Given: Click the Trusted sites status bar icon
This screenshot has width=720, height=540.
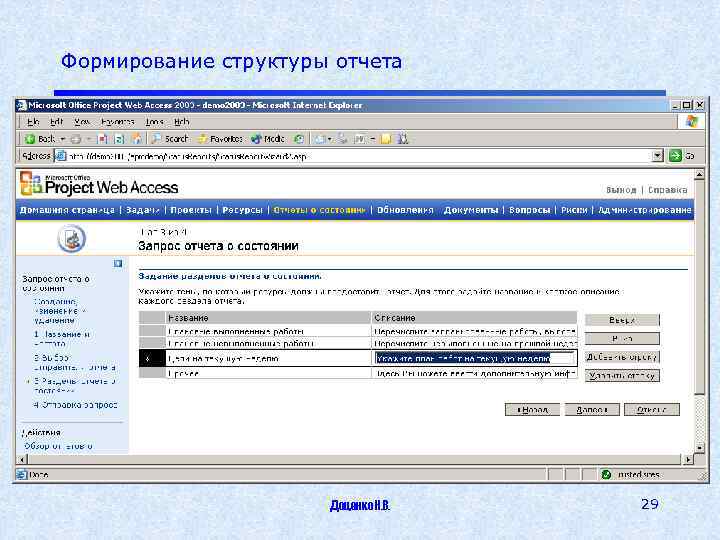Looking at the screenshot, I should [606, 475].
